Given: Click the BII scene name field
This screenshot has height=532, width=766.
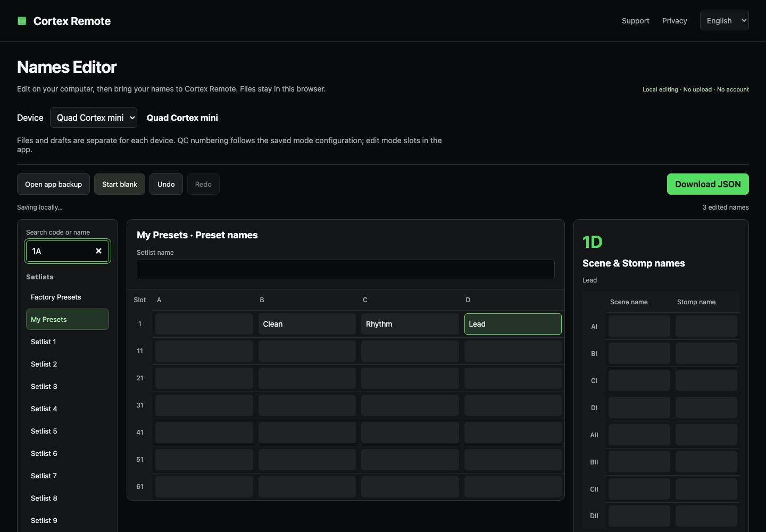Looking at the screenshot, I should pos(639,462).
